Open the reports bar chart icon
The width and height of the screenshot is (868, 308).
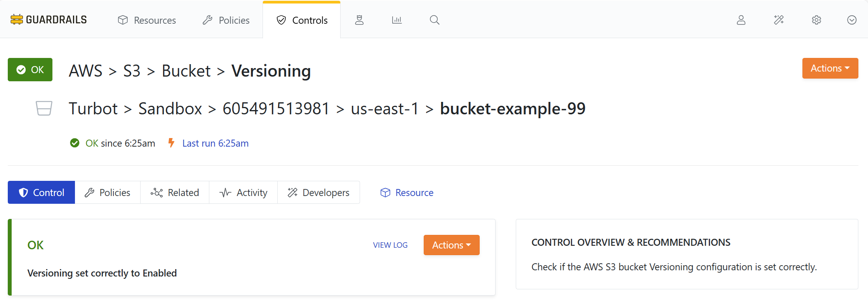[x=397, y=20]
